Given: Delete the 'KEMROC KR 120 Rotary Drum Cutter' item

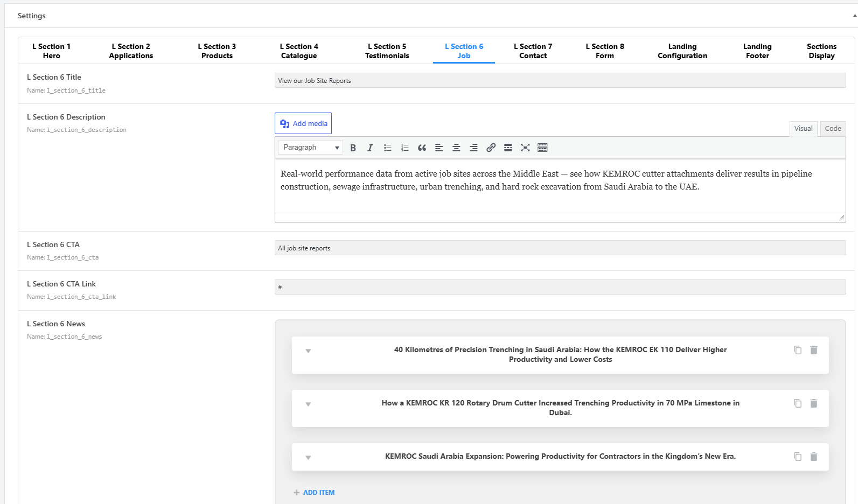Looking at the screenshot, I should pos(814,403).
